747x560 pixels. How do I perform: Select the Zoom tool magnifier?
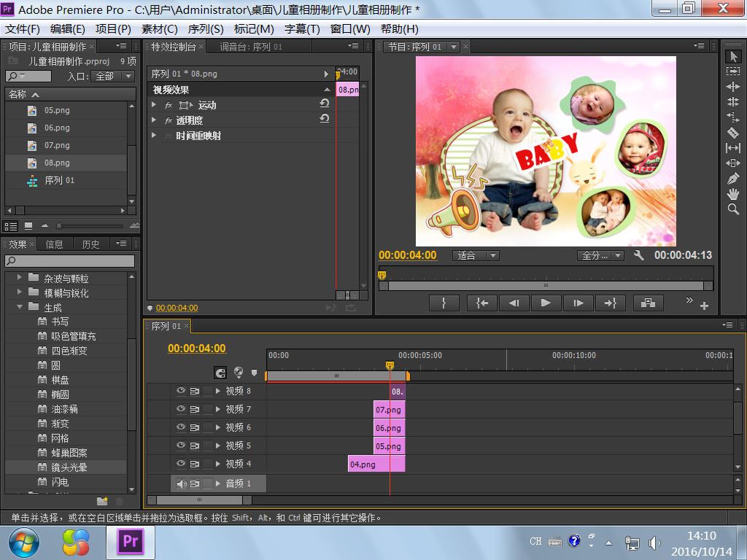[x=733, y=209]
